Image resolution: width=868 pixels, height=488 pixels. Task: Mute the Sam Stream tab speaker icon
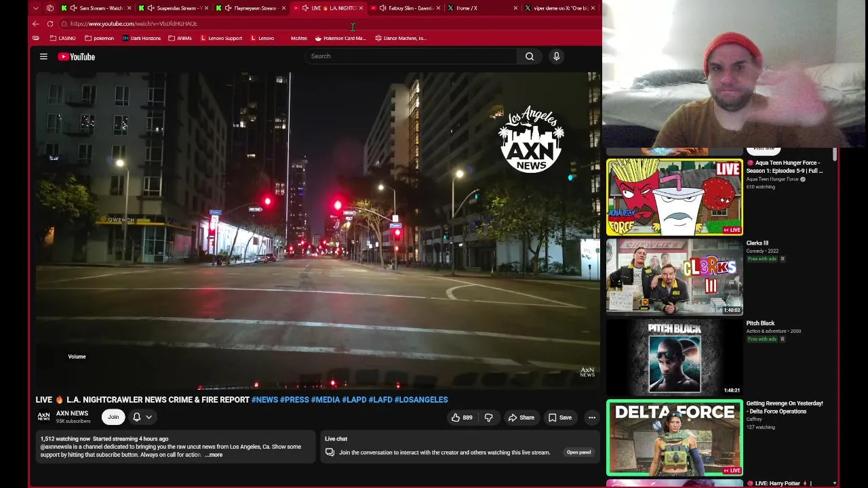[x=73, y=8]
